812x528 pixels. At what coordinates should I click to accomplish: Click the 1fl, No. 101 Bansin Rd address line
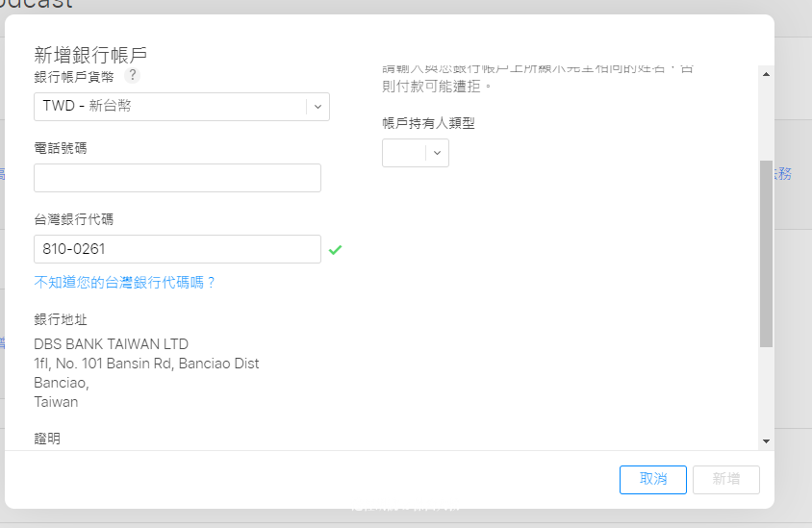coord(146,364)
